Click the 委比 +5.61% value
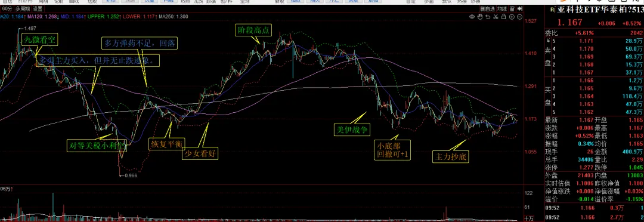The width and height of the screenshot is (644, 222). click(x=584, y=33)
